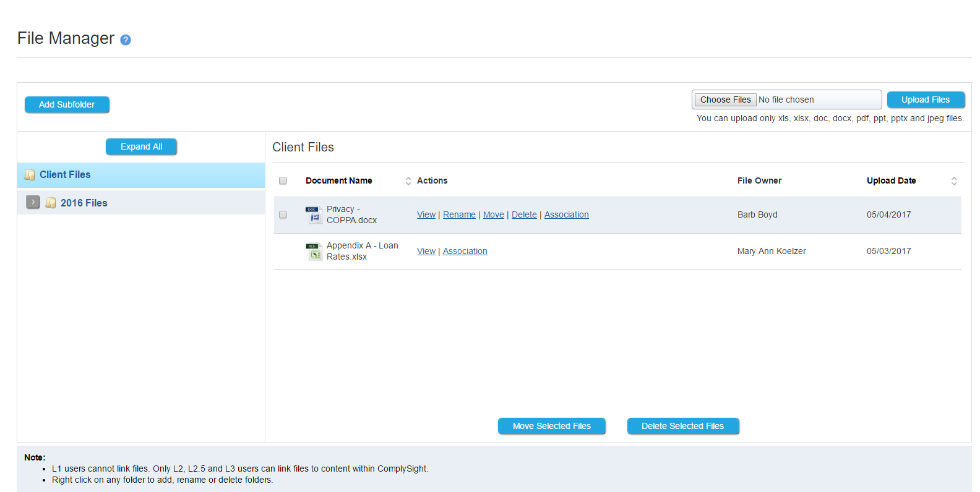View the Privacy - COPPA.docx file
The width and height of the screenshot is (980, 492).
click(426, 214)
